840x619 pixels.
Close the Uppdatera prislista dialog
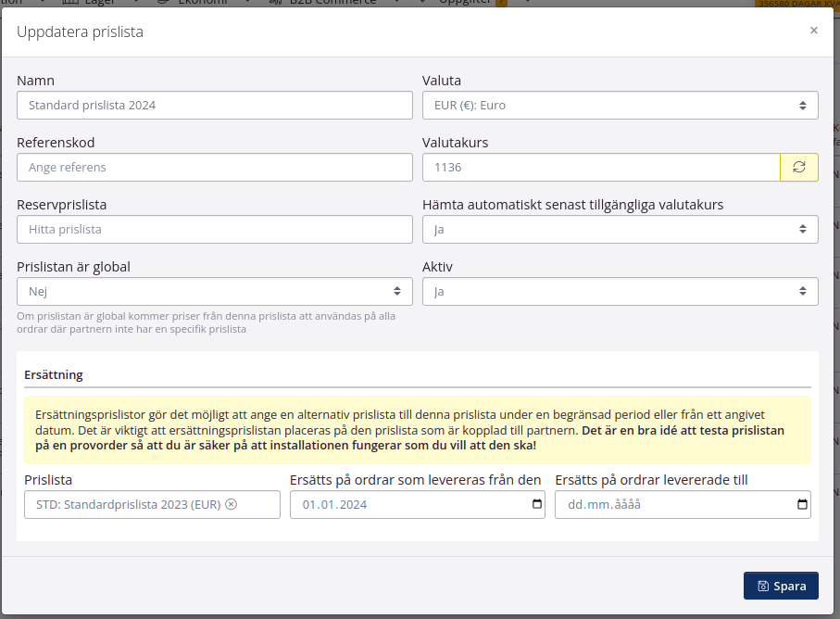pyautogui.click(x=813, y=31)
